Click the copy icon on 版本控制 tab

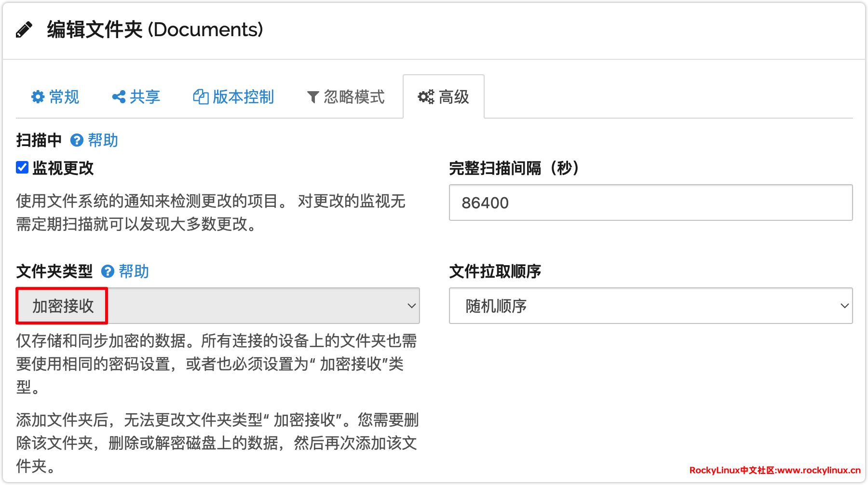tap(200, 97)
